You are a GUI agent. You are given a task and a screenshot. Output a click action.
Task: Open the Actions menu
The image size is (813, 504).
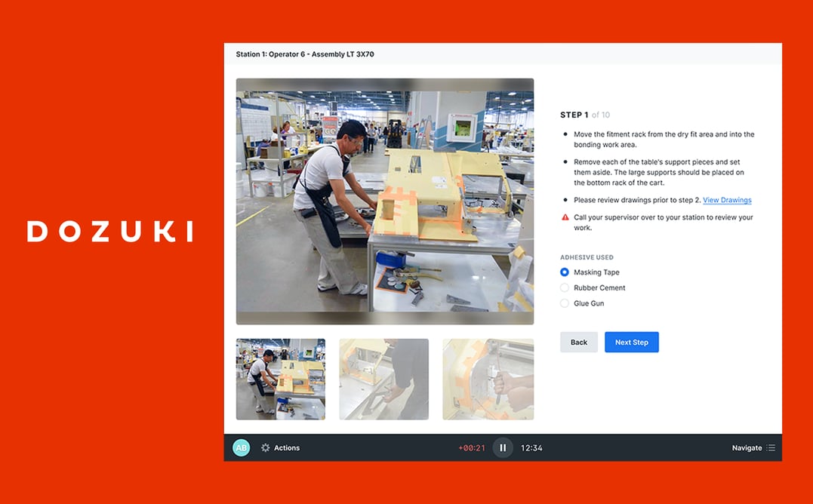click(287, 447)
